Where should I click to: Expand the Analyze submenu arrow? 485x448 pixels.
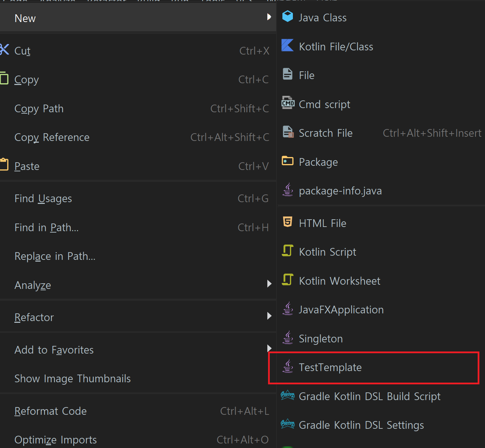[269, 284]
